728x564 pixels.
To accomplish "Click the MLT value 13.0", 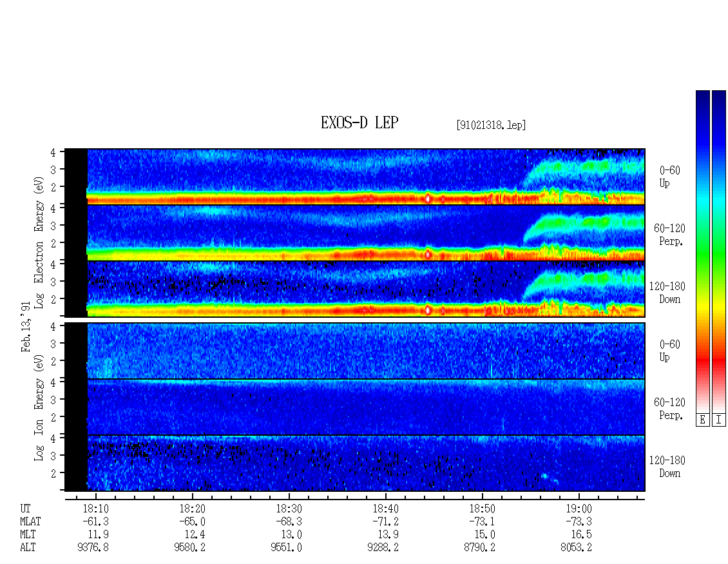I will pos(292,534).
